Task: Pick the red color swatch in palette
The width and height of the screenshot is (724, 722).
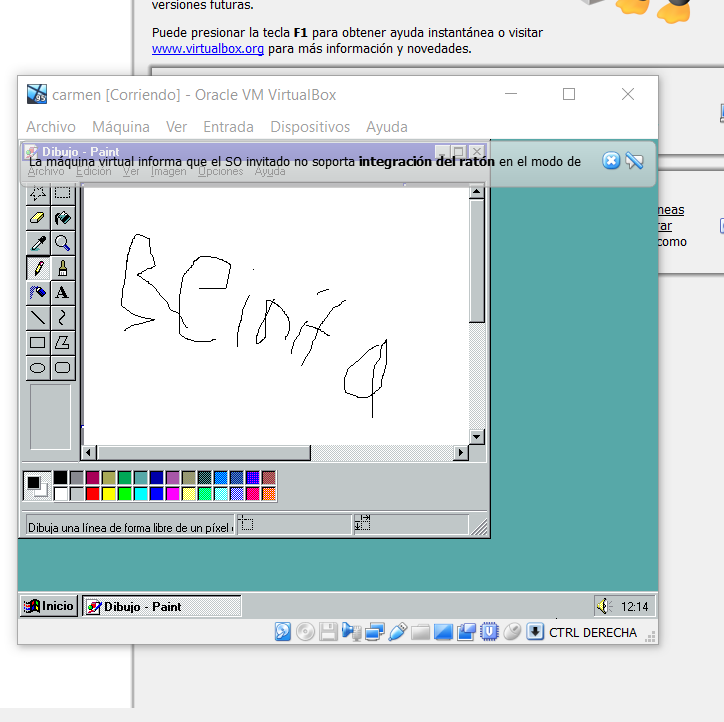Action: (93, 494)
